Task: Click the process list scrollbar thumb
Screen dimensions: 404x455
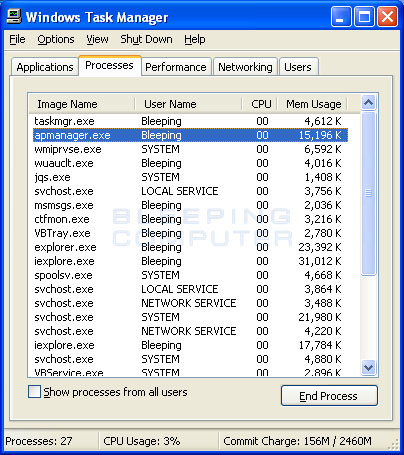Action: click(368, 193)
